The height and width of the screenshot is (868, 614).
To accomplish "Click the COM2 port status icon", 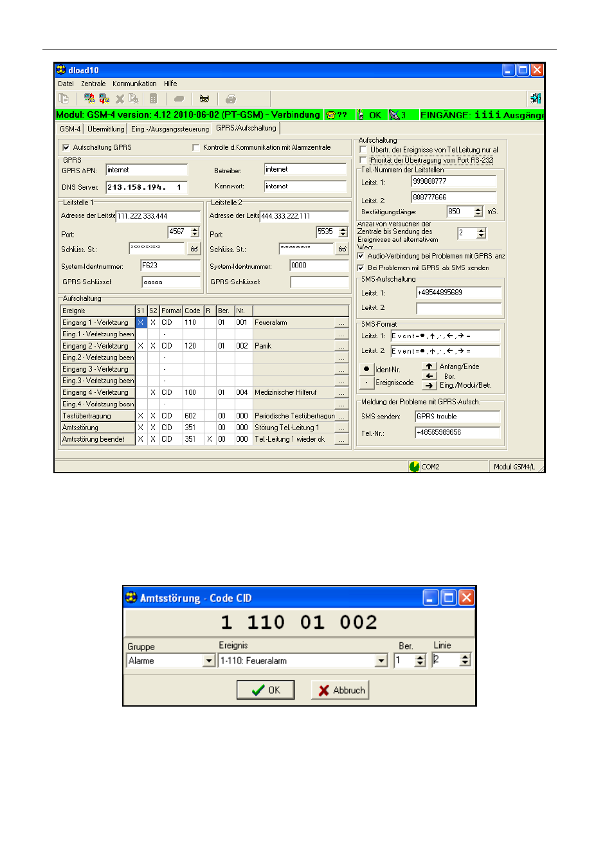I will click(x=414, y=467).
